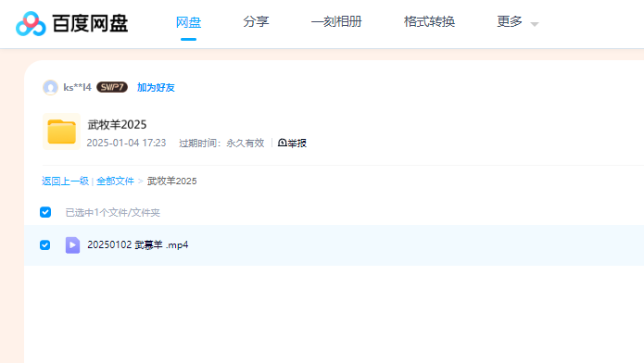This screenshot has height=363, width=644.
Task: Click the share date 2025-01-04 17:23
Action: (x=126, y=143)
